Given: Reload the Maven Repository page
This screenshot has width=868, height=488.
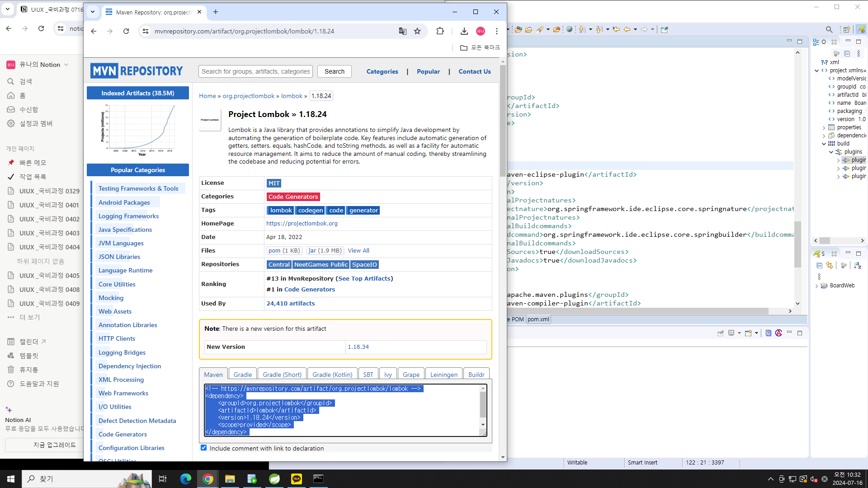Looking at the screenshot, I should pos(126,31).
